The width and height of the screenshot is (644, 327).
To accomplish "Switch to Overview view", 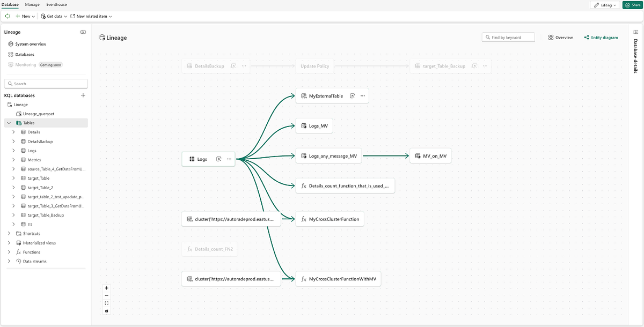I will (561, 38).
